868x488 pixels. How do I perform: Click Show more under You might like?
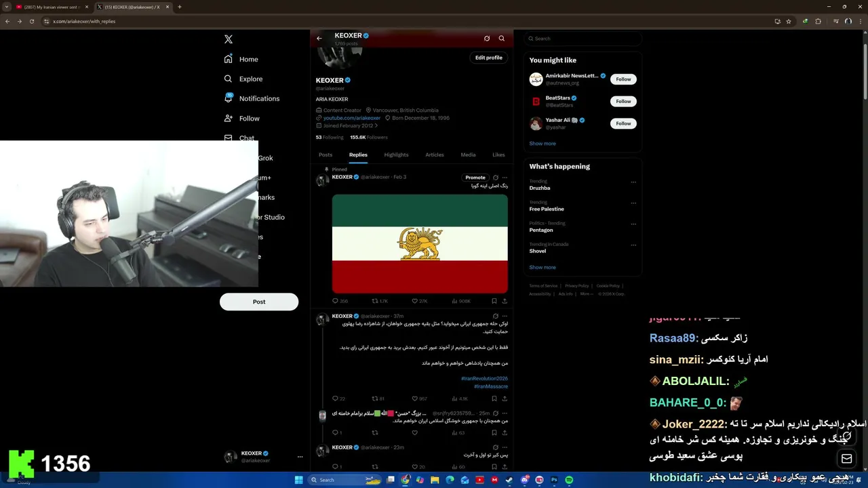[x=542, y=144]
